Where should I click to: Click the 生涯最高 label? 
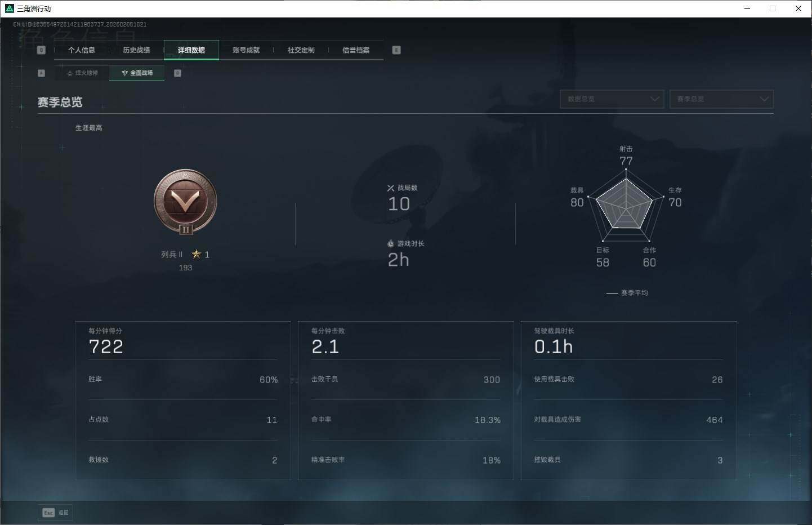[89, 128]
